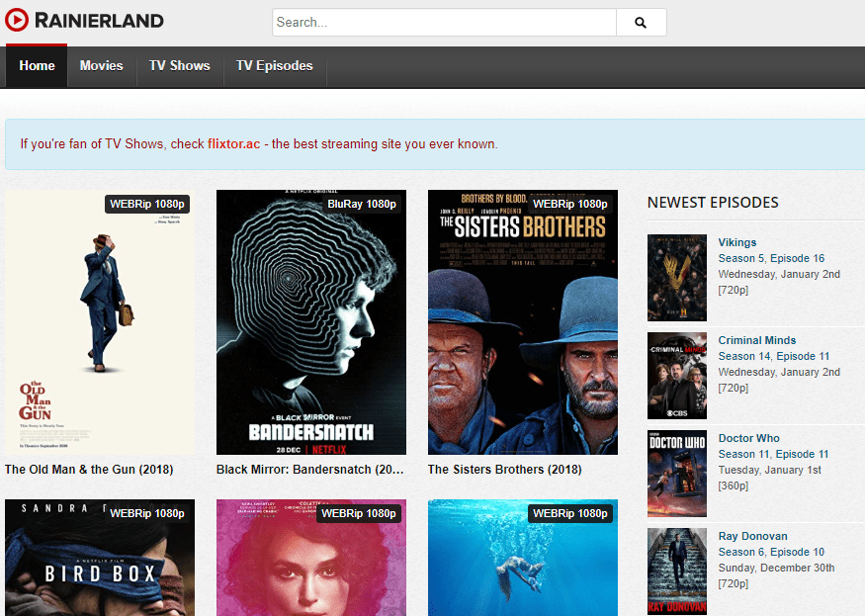Viewport: 865px width, 616px height.
Task: Open the Bandersnatch poster
Action: [x=311, y=322]
